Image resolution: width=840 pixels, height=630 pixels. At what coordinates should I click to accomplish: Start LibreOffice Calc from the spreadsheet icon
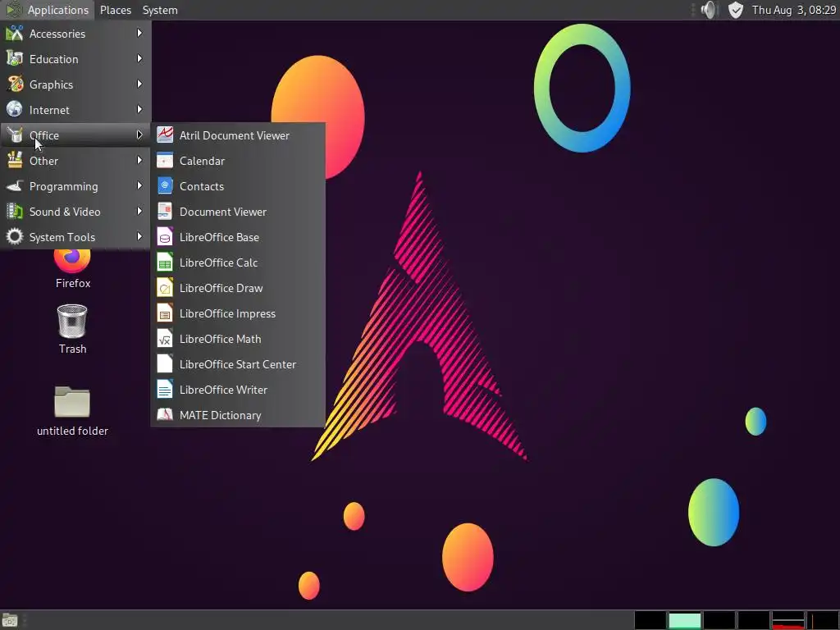(x=164, y=262)
